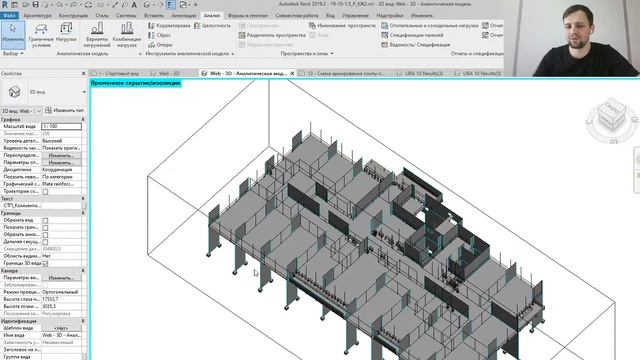Switch to the Конструкция ribbon tab

point(73,16)
